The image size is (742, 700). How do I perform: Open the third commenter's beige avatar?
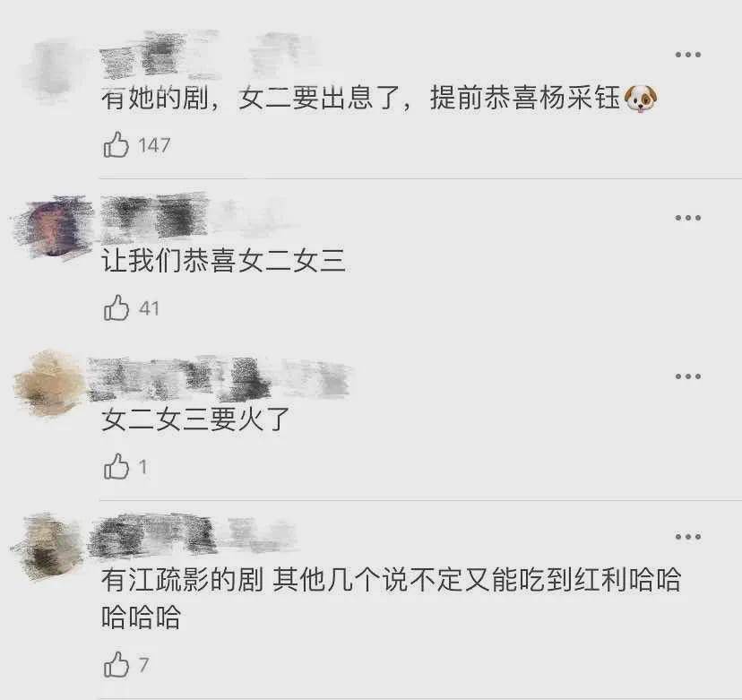pos(49,385)
